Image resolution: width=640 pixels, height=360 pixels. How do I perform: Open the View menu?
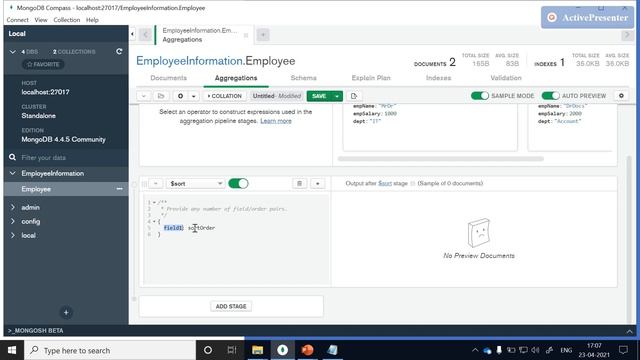(41, 20)
